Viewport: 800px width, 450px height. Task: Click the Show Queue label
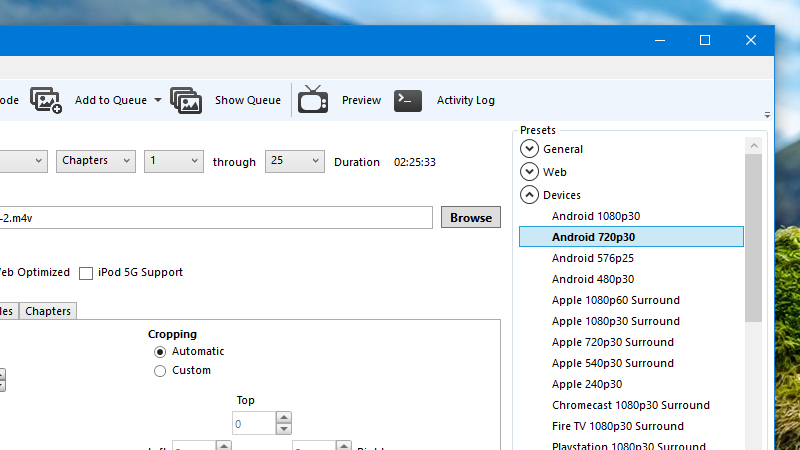[247, 100]
